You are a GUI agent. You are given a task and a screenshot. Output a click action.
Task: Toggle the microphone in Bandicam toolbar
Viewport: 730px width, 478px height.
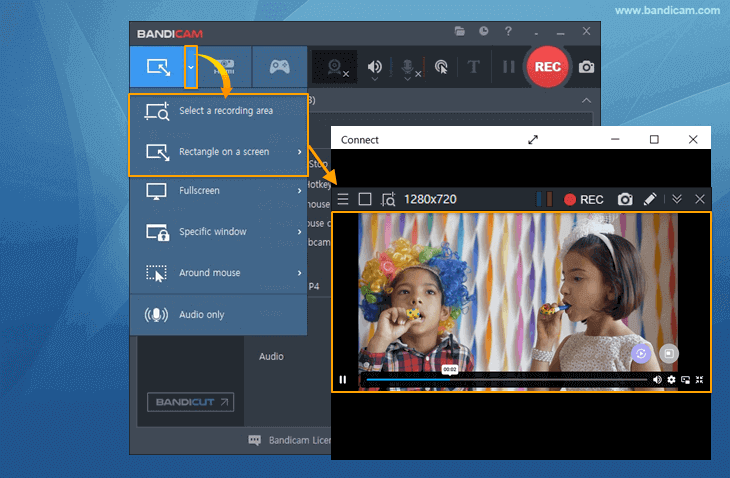407,66
